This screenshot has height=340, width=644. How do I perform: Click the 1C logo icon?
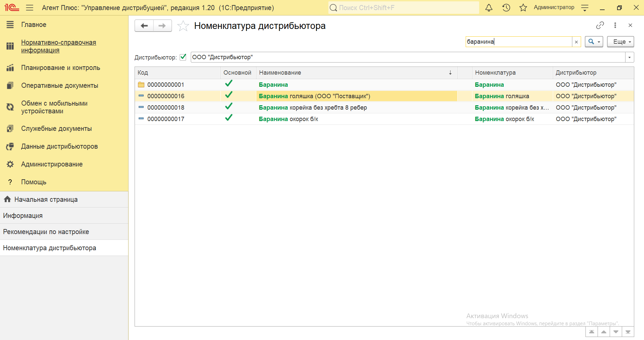[12, 7]
